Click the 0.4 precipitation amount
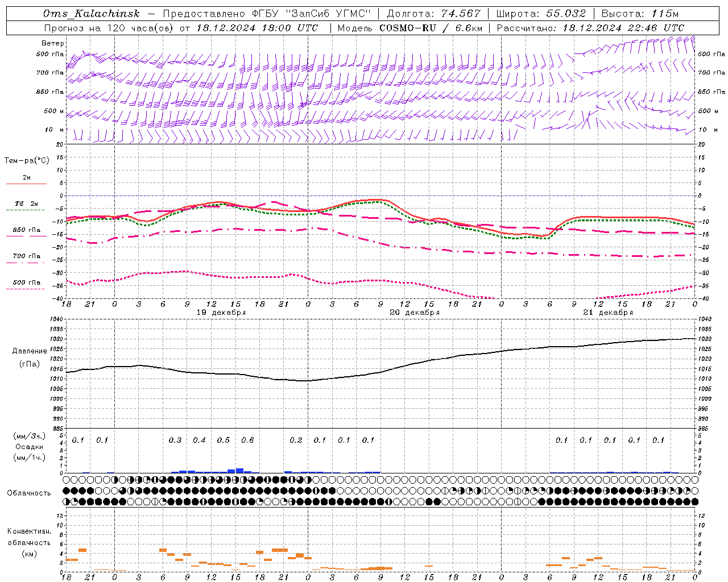728x582 pixels. point(199,440)
